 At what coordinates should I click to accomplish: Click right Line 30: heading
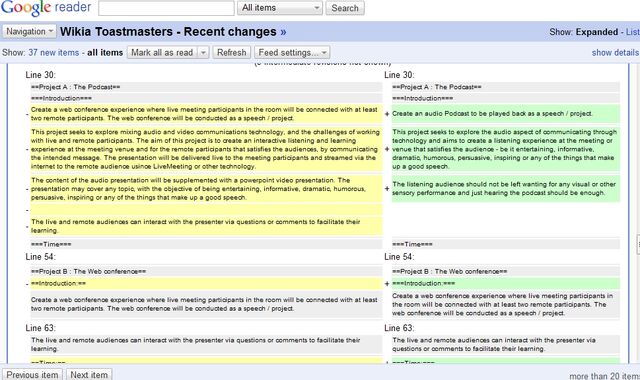coord(399,75)
